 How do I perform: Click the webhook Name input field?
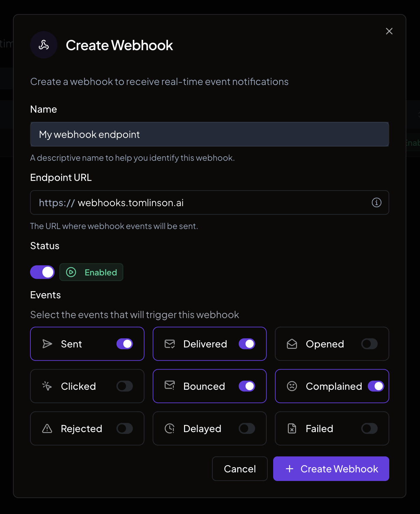click(209, 134)
